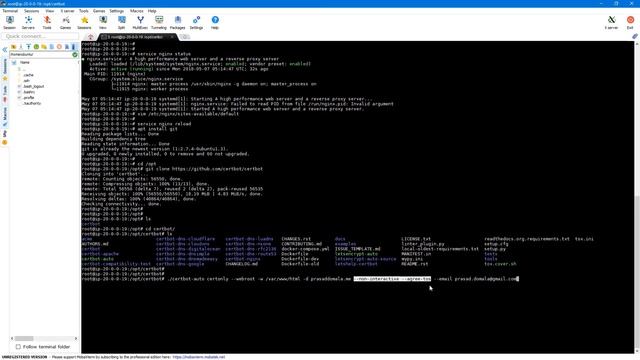Click the SFTP new folder icon

(44, 47)
